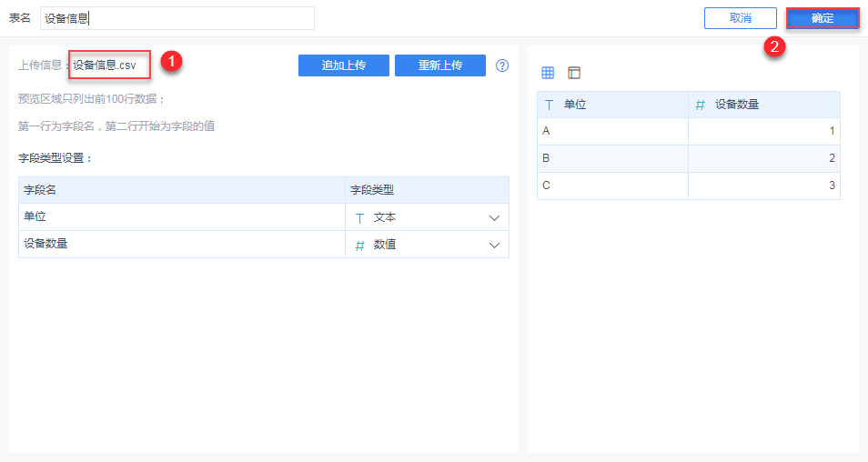Focus the 表名 input field
This screenshot has width=868, height=462.
click(177, 18)
